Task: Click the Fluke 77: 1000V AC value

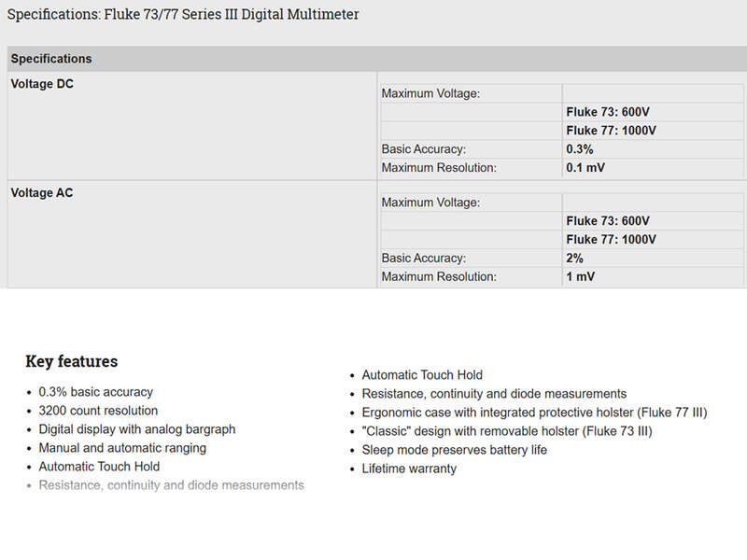Action: (x=611, y=240)
